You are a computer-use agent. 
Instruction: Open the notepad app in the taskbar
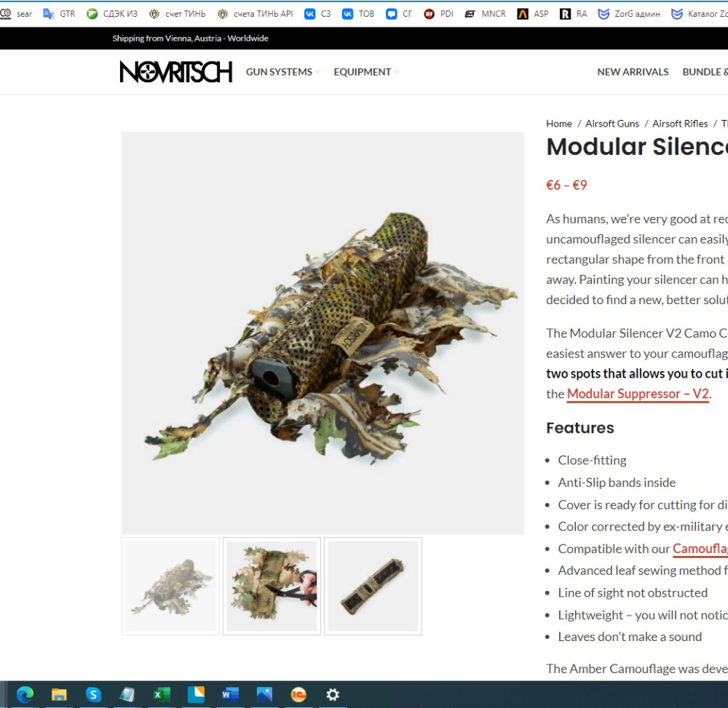[x=127, y=695]
